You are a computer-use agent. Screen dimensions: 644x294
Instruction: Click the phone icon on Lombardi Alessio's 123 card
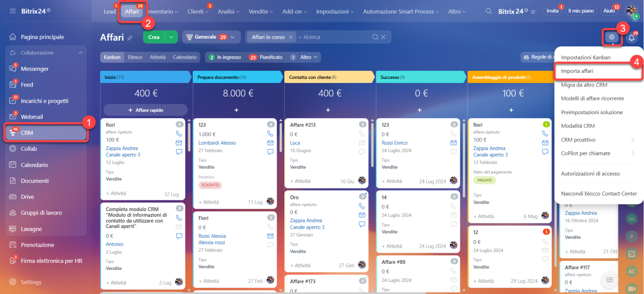pos(270,134)
